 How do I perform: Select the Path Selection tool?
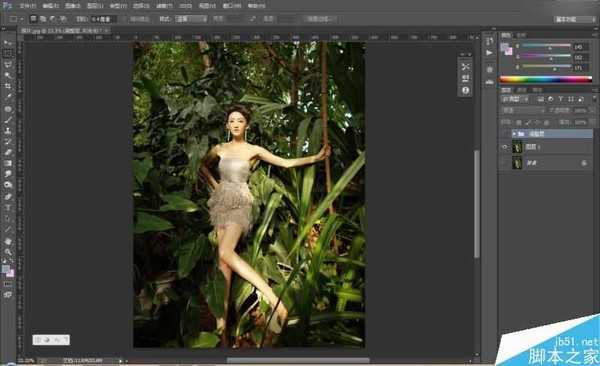pos(8,219)
